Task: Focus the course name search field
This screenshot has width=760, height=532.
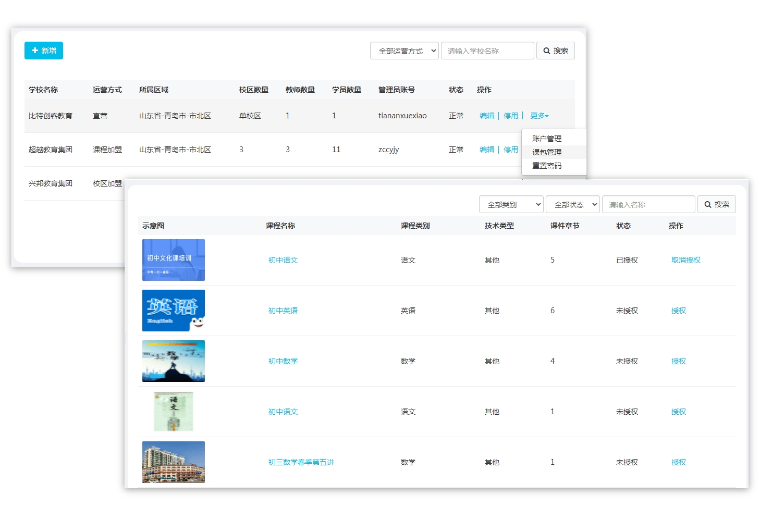Action: (x=648, y=205)
